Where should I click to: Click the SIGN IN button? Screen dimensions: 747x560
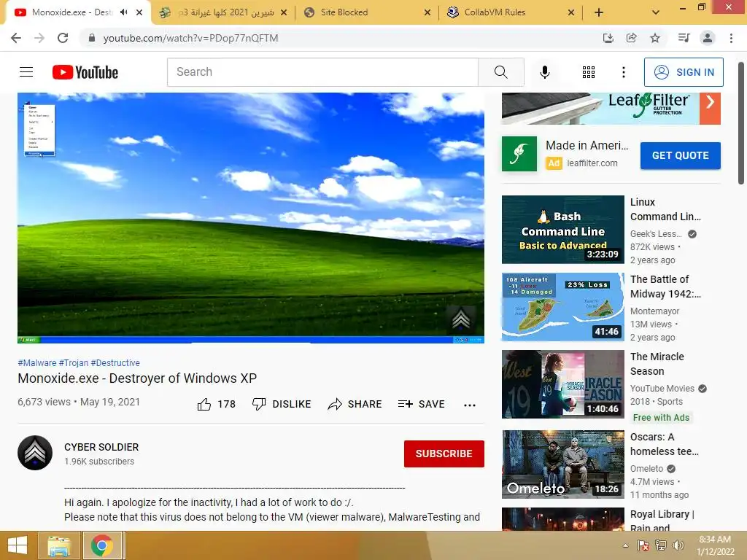pyautogui.click(x=684, y=72)
